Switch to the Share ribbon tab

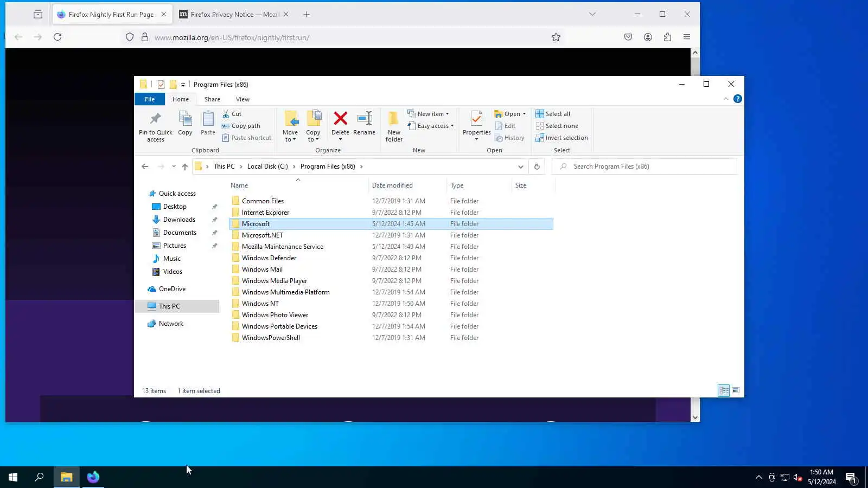[212, 99]
